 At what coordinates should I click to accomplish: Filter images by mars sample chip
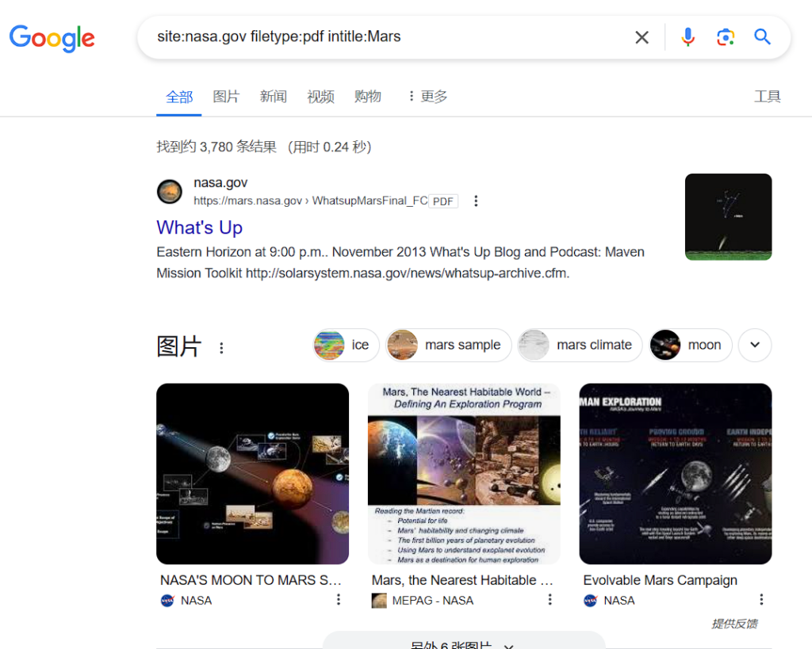[x=449, y=345]
